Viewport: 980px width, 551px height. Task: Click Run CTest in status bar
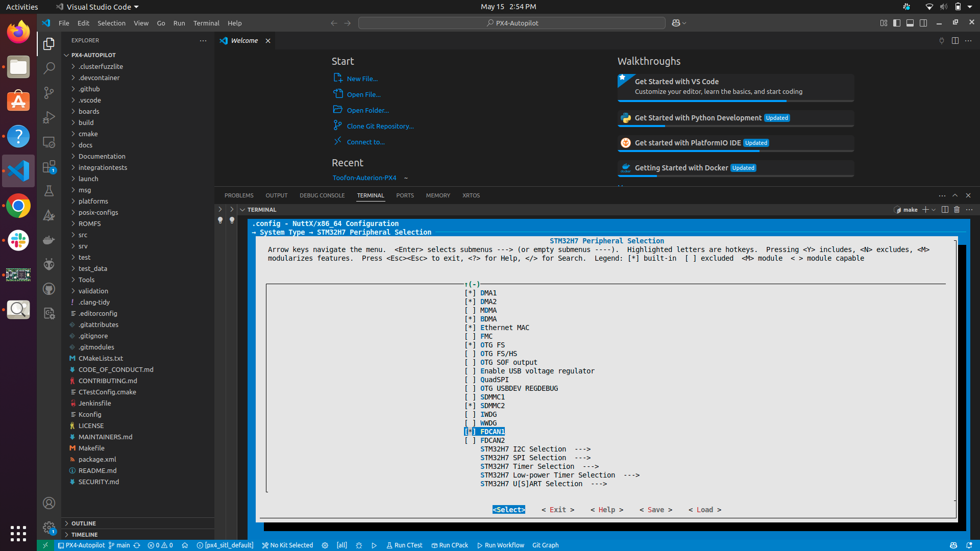[x=404, y=545]
